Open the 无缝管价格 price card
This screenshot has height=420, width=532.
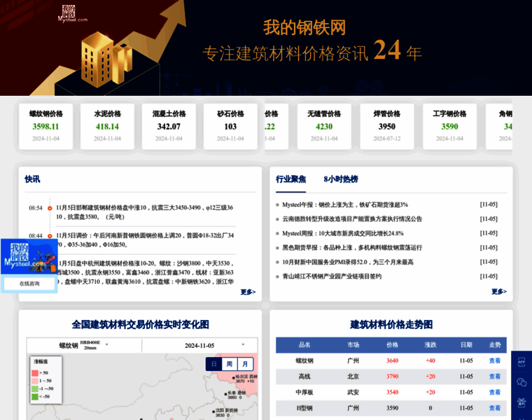point(324,126)
